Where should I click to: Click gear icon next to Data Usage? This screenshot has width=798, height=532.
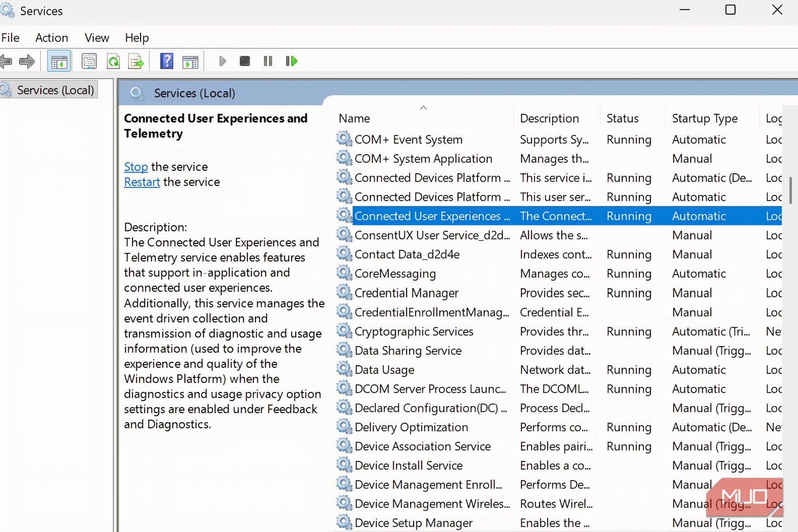344,369
